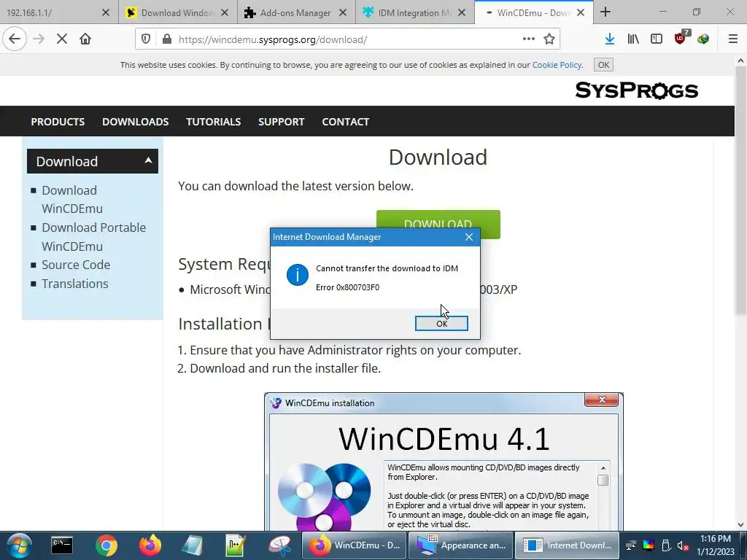This screenshot has width=747, height=560.
Task: Click the browser forward arrow
Action: tap(39, 39)
